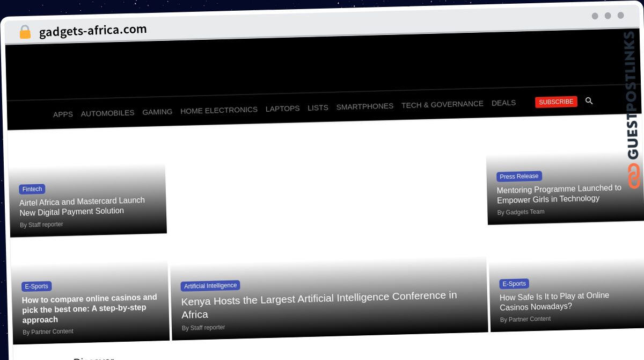644x360 pixels.
Task: Open the Kenya AI Conference headline
Action: click(319, 305)
